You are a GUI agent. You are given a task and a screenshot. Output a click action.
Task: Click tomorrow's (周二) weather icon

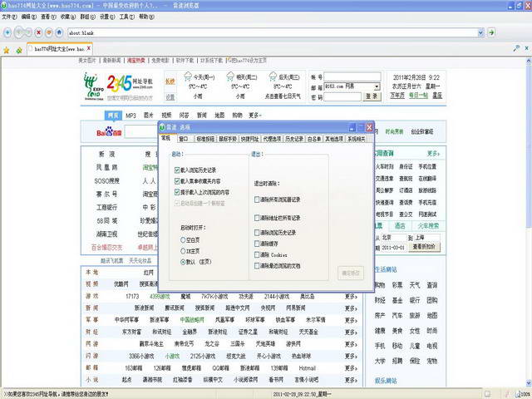230,76
